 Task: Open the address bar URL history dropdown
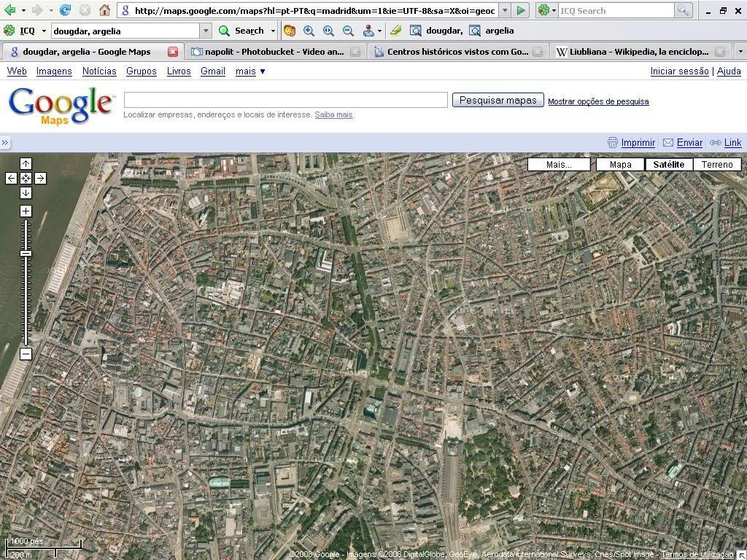click(x=505, y=11)
